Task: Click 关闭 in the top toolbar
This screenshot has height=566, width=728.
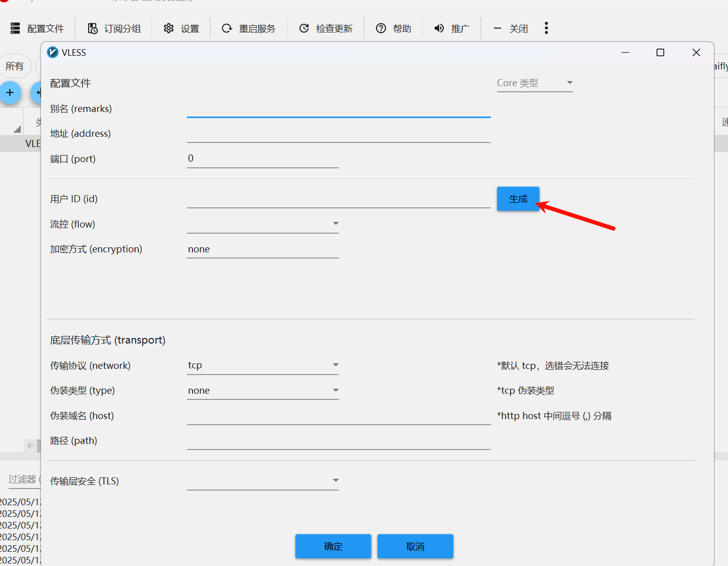Action: coord(511,28)
